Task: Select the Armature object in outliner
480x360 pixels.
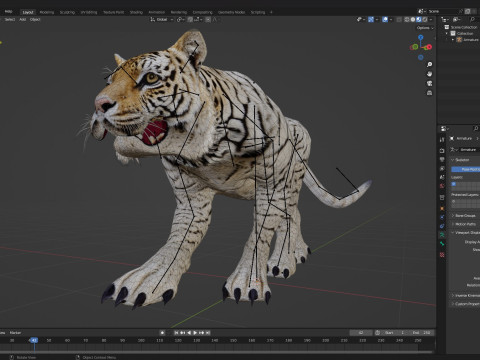Action: point(470,40)
